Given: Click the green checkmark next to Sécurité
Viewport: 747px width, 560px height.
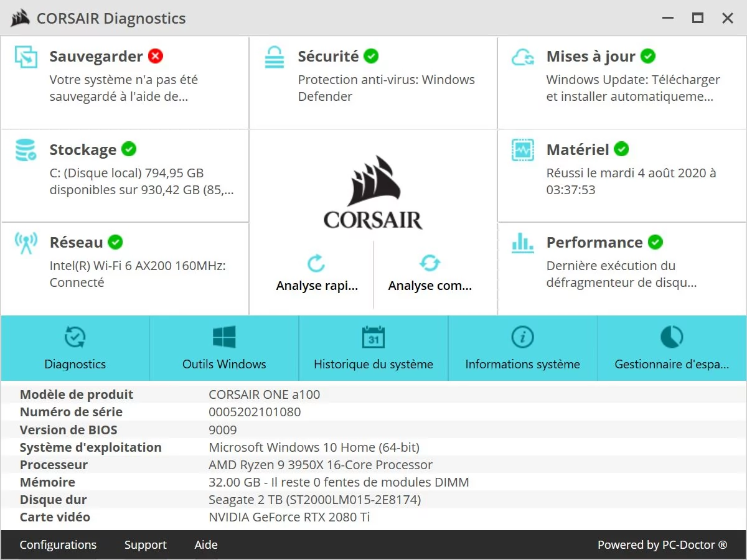Looking at the screenshot, I should click(x=371, y=56).
